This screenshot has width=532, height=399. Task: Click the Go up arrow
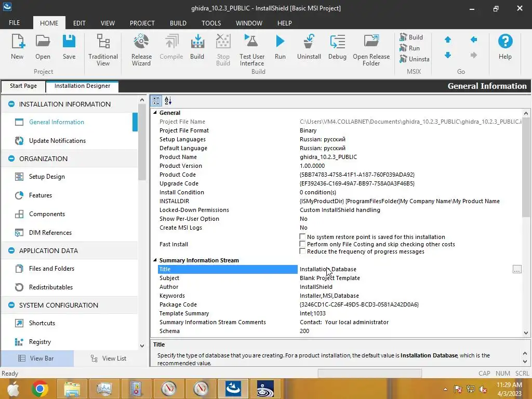[x=448, y=39]
